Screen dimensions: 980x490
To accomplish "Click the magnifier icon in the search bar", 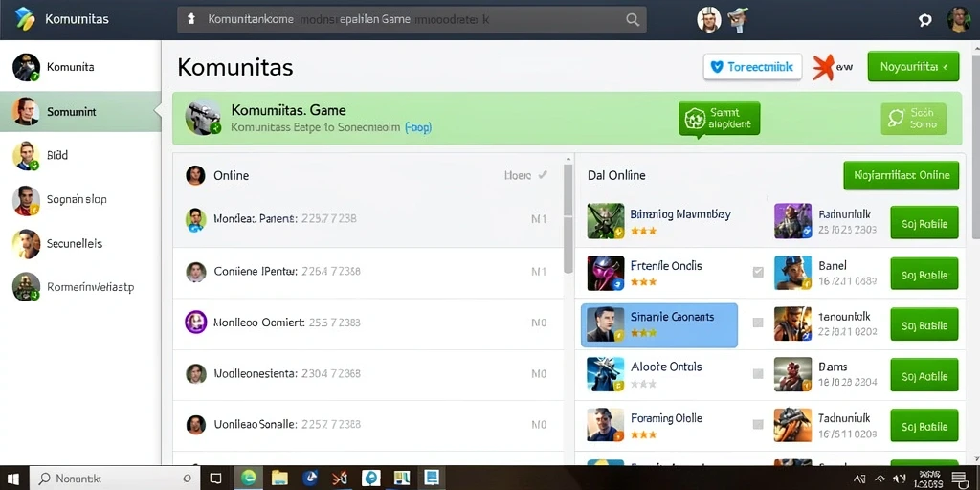I will (633, 20).
